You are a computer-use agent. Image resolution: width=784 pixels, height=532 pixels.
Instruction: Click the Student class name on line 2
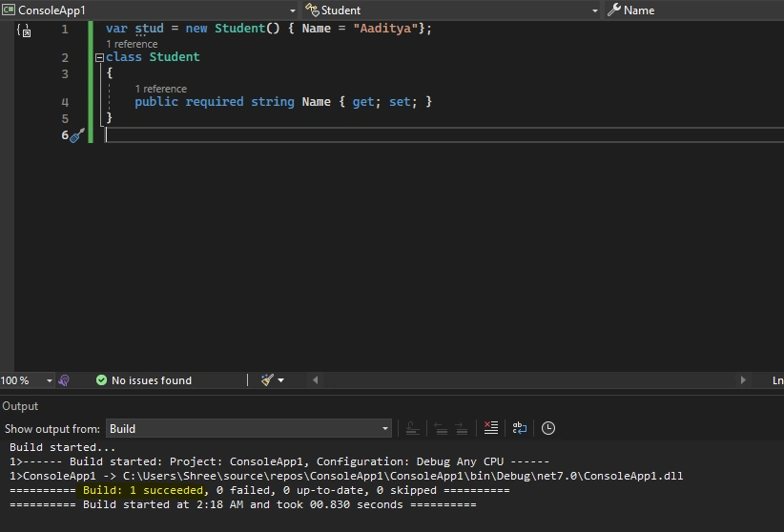coord(175,57)
